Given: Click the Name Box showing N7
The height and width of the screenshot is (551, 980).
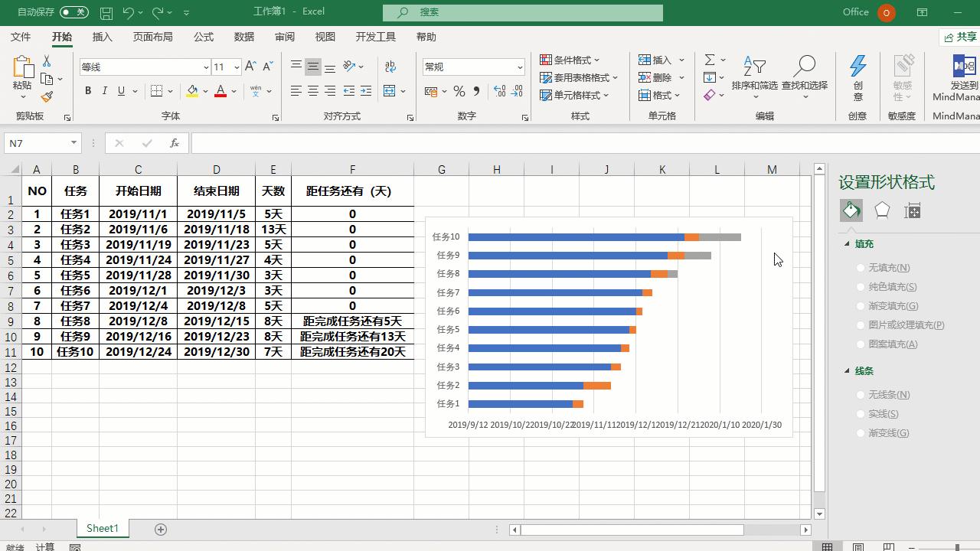Looking at the screenshot, I should (x=36, y=142).
